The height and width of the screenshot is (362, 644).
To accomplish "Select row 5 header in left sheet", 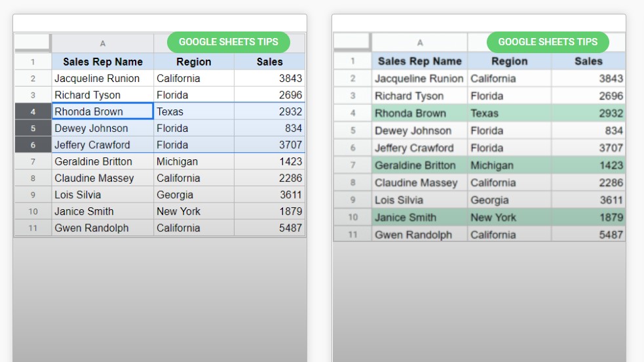I will click(33, 129).
